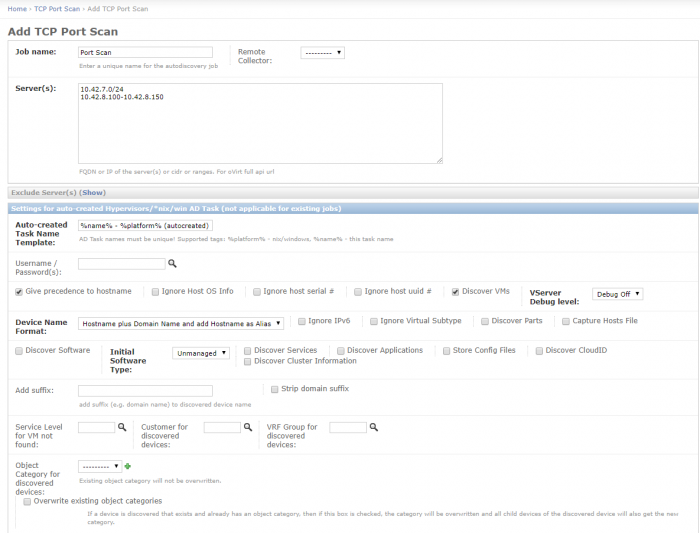Show the Exclude Server(s) section
The image size is (700, 533).
92,193
